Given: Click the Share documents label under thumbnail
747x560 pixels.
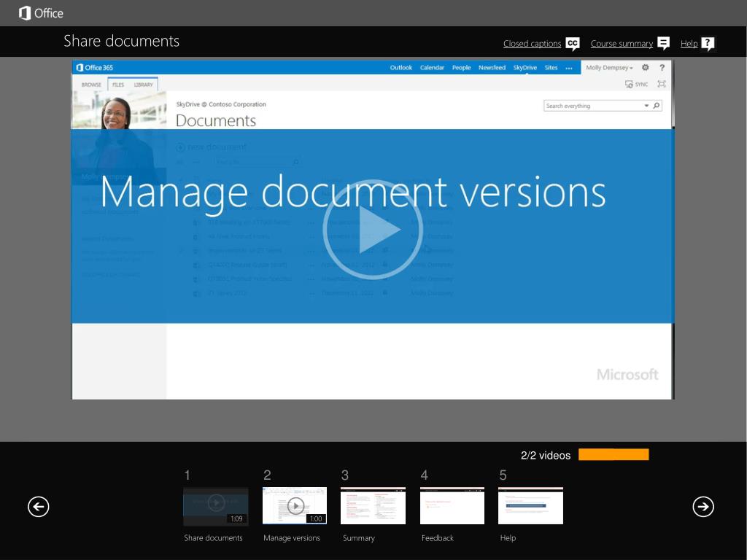Looking at the screenshot, I should tap(214, 537).
